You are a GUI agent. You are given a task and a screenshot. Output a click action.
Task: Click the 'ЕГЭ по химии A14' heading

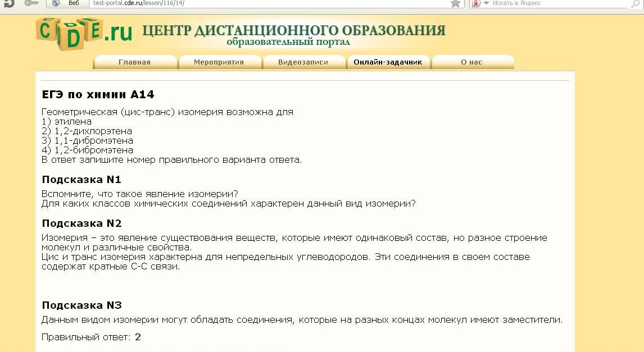click(98, 94)
